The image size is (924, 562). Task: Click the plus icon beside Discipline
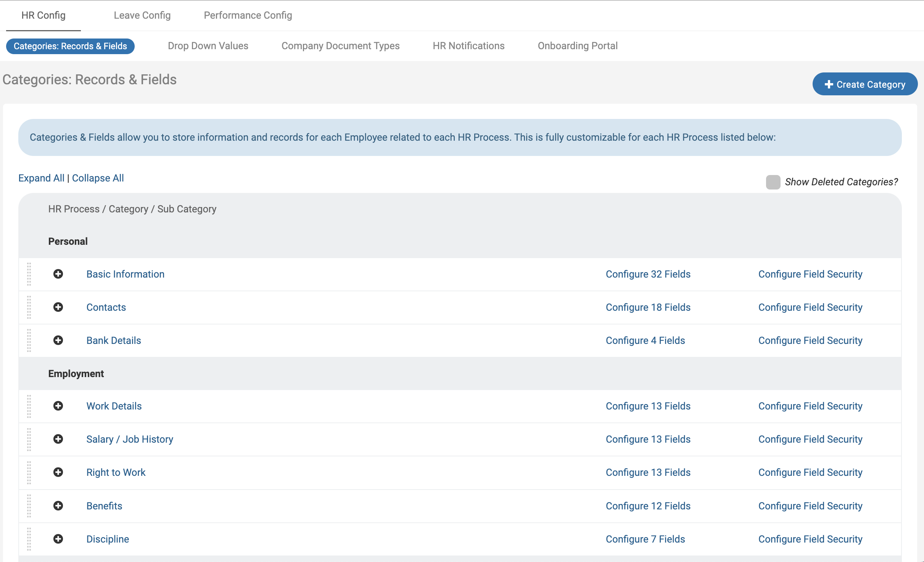pos(58,539)
